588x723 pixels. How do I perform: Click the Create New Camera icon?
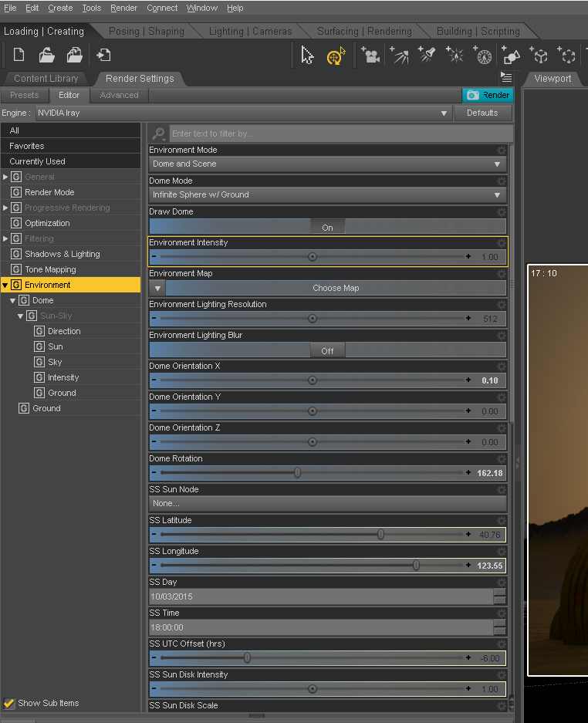point(370,56)
